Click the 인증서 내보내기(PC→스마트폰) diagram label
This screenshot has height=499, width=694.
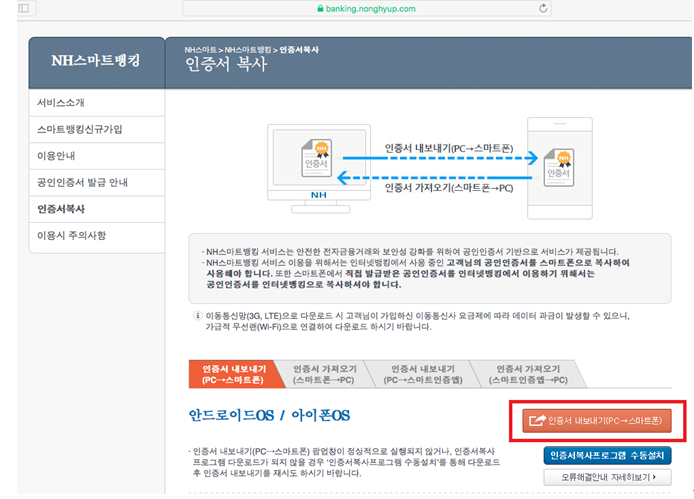pyautogui.click(x=449, y=148)
